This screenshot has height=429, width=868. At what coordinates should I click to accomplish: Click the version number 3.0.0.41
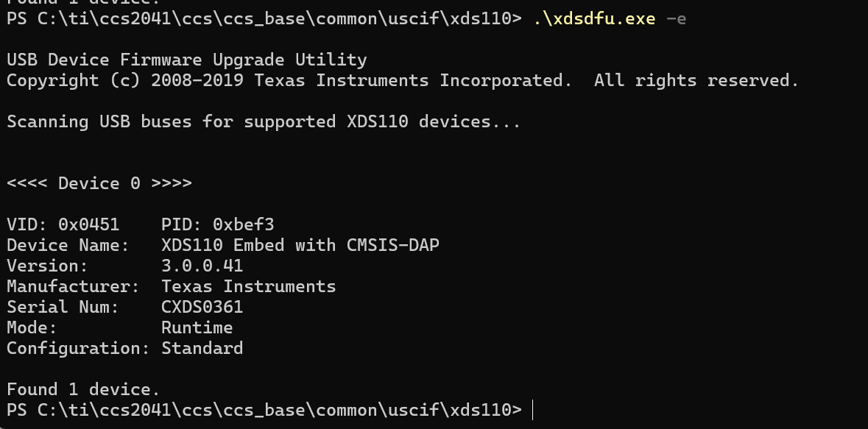[202, 266]
